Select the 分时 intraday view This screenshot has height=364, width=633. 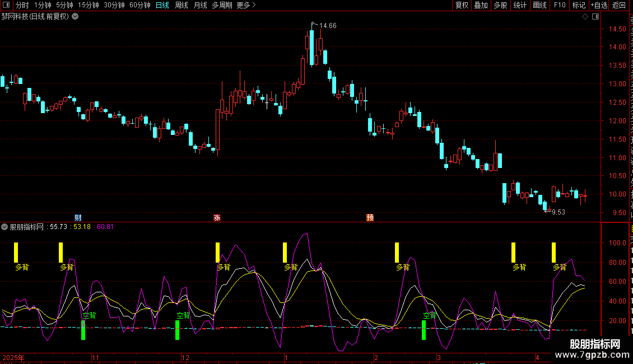(22, 5)
